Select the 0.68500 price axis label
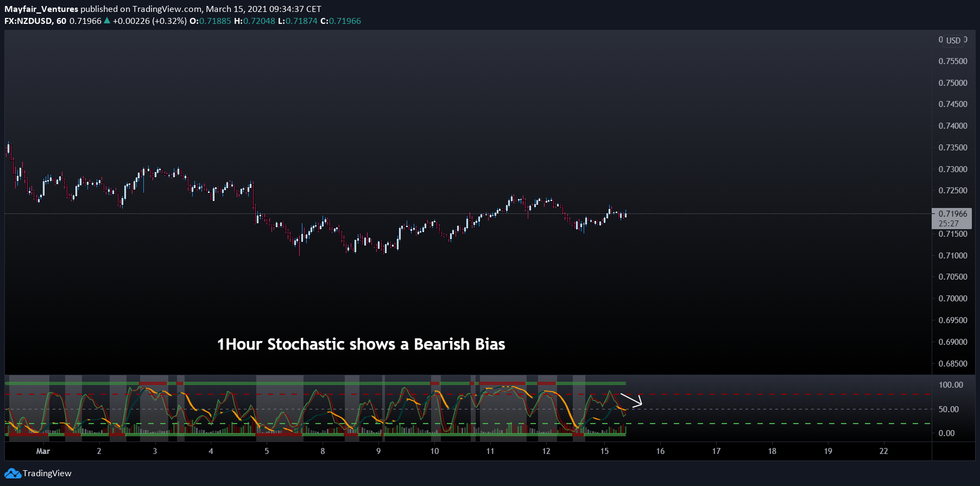Image resolution: width=980 pixels, height=486 pixels. pos(953,364)
